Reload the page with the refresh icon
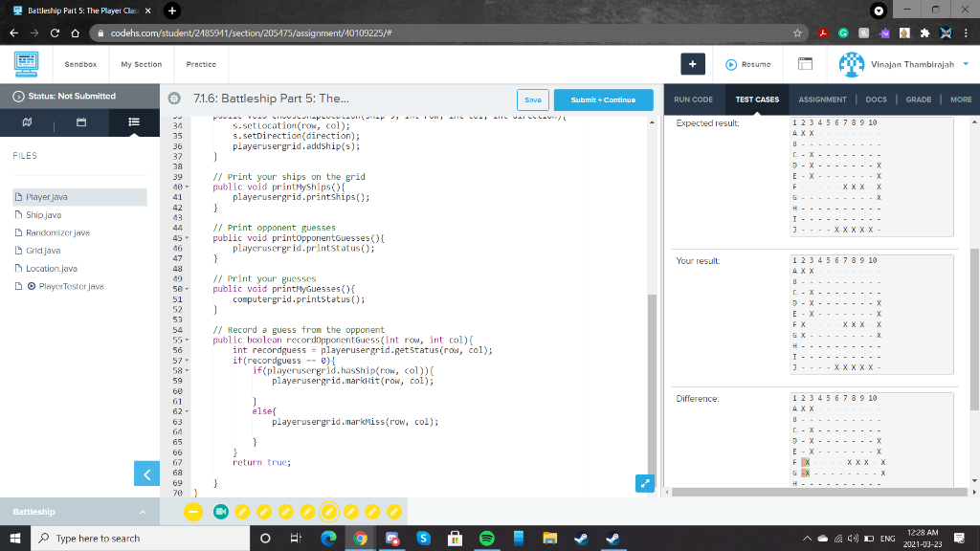 click(55, 33)
